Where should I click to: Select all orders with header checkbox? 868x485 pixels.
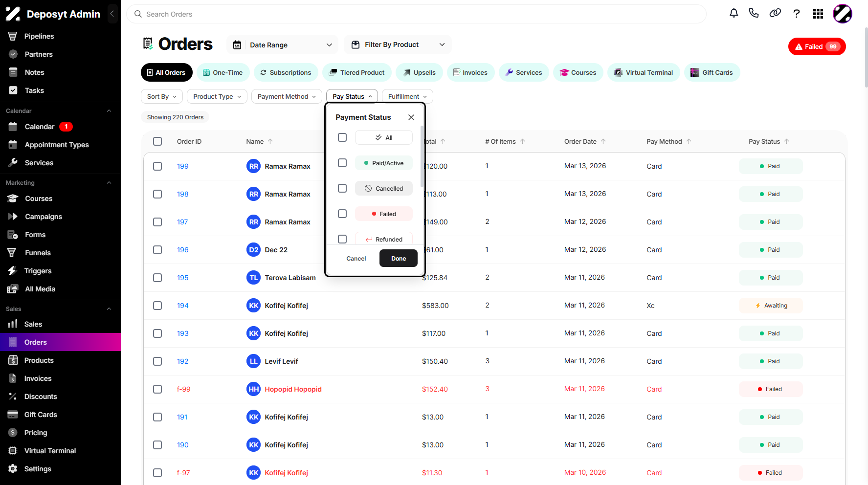tap(157, 141)
